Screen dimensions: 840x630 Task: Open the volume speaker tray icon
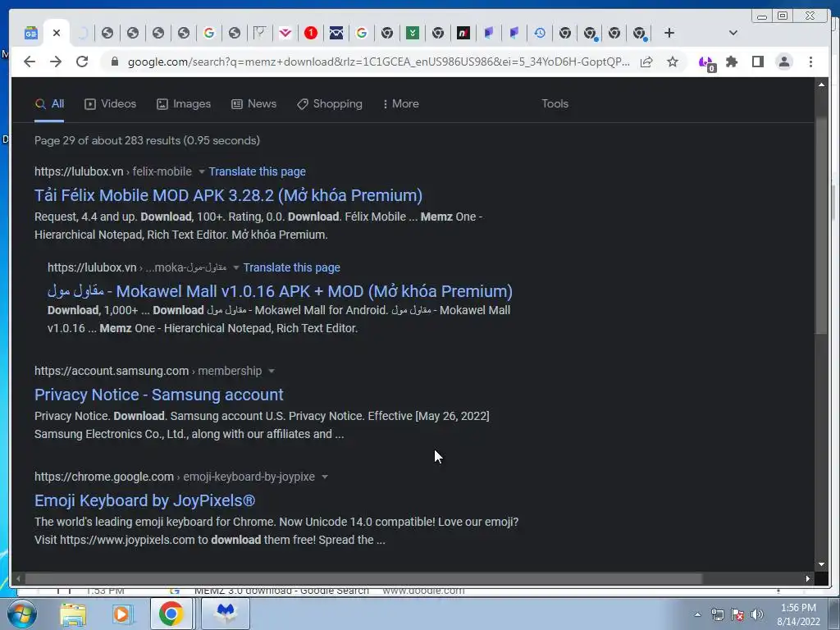point(757,614)
